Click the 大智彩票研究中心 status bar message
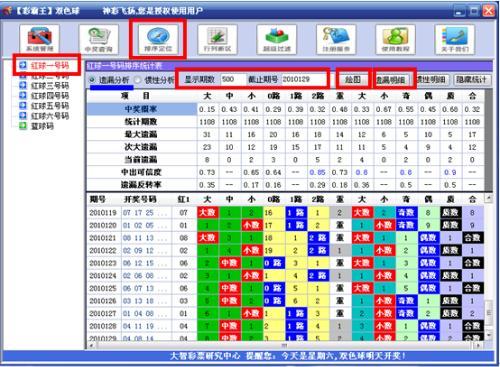 287,356
